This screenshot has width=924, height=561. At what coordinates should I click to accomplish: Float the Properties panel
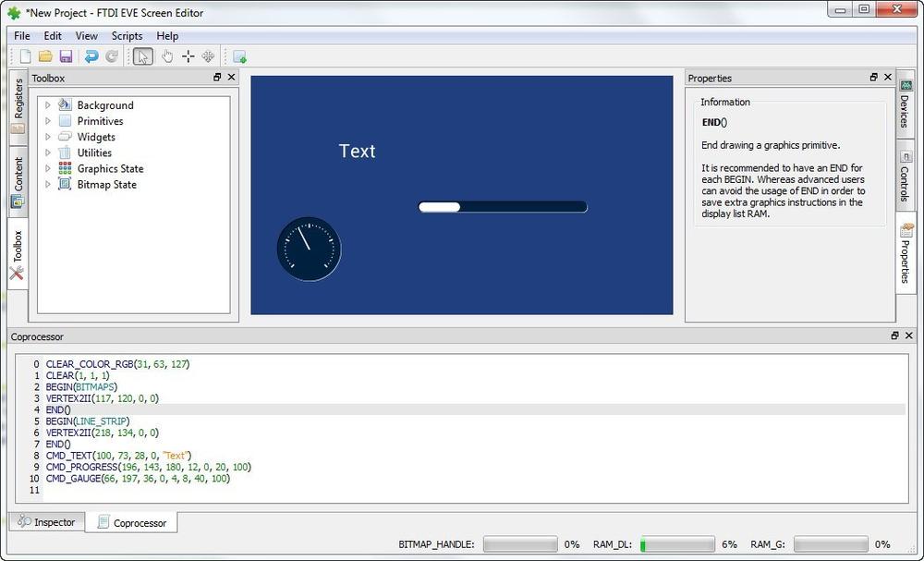(873, 78)
